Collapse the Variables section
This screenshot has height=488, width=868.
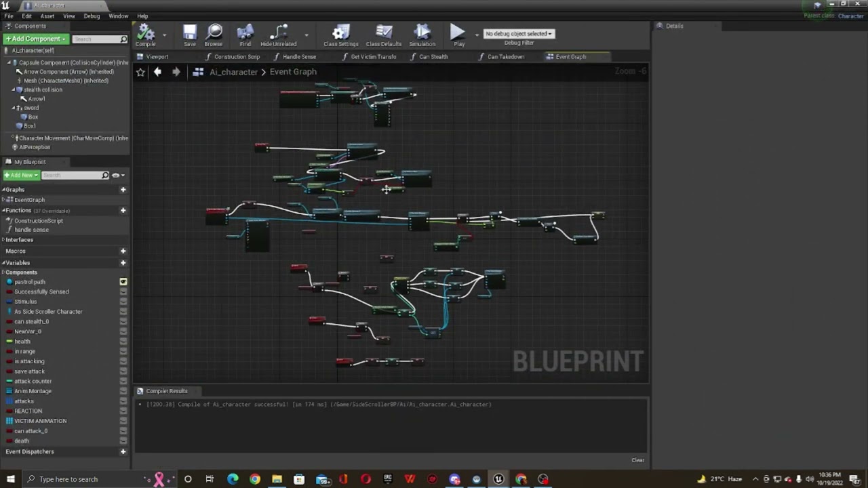(x=3, y=263)
